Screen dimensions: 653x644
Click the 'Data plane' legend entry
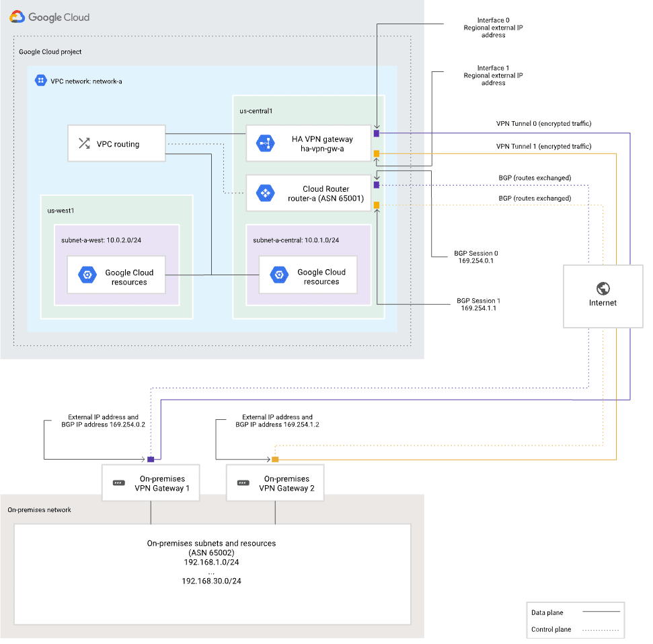pyautogui.click(x=547, y=613)
